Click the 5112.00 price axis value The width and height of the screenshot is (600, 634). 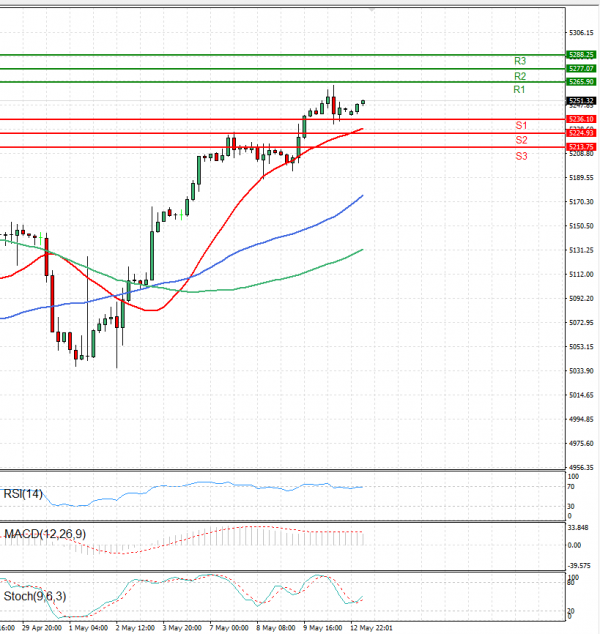[x=581, y=275]
